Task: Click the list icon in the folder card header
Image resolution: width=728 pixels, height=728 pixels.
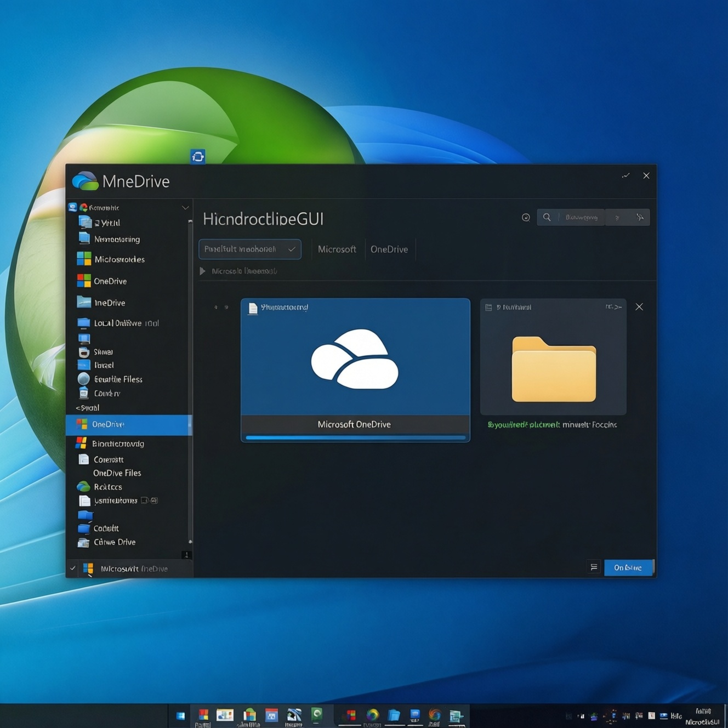Action: pyautogui.click(x=488, y=308)
